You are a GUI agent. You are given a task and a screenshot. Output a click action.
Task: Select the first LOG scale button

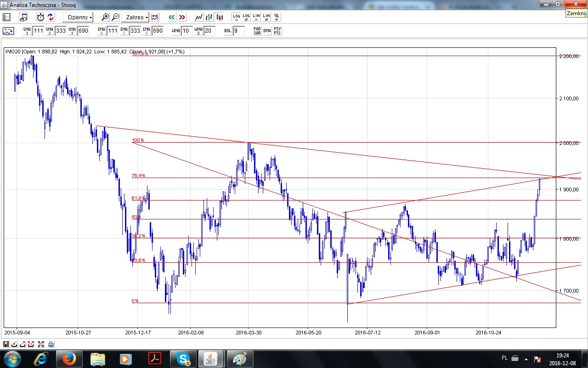(x=236, y=17)
